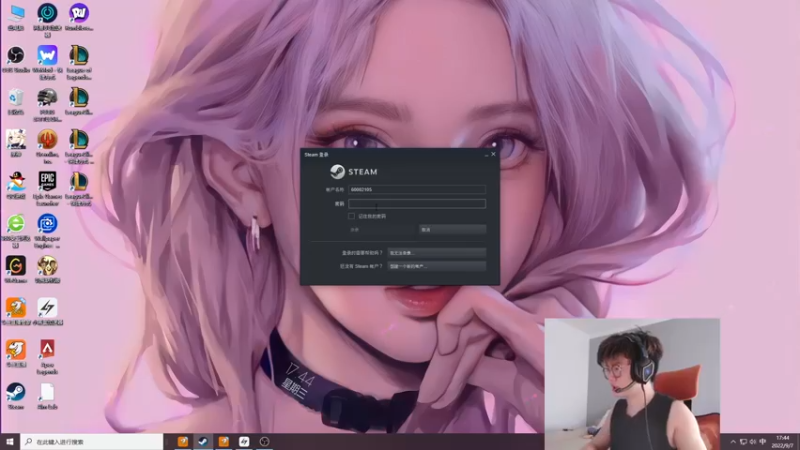Open the Windows Start menu
Viewport: 800px width, 450px height.
[10, 442]
